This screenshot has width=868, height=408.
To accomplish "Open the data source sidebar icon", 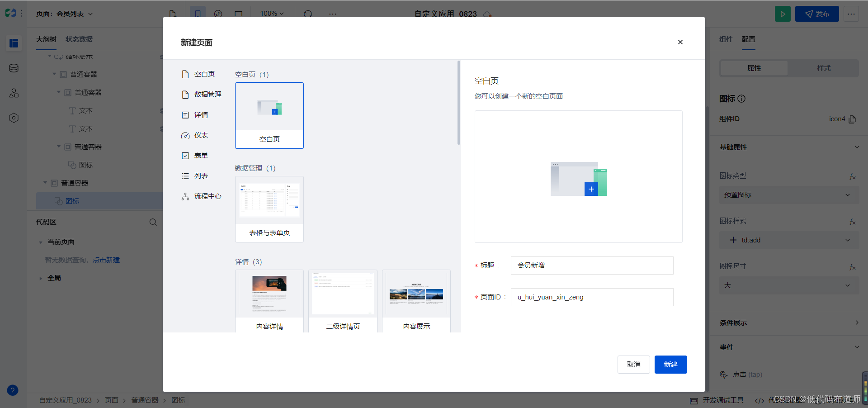I will (14, 68).
